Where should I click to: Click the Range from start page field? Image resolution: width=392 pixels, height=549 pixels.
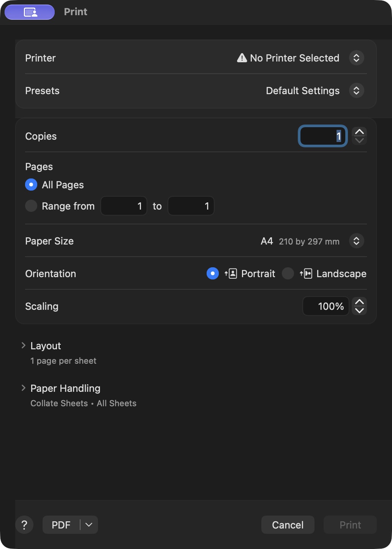(x=124, y=206)
